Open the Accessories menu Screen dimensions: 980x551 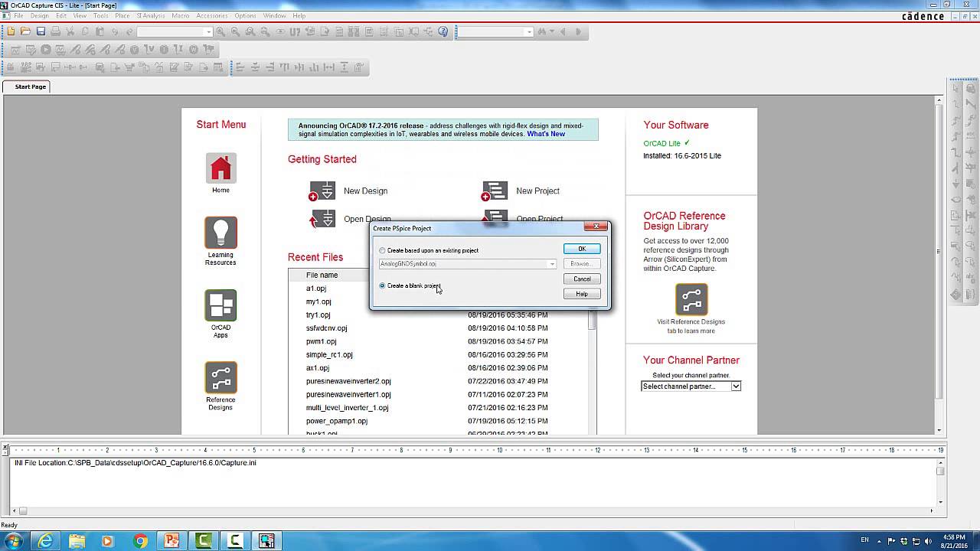click(212, 15)
